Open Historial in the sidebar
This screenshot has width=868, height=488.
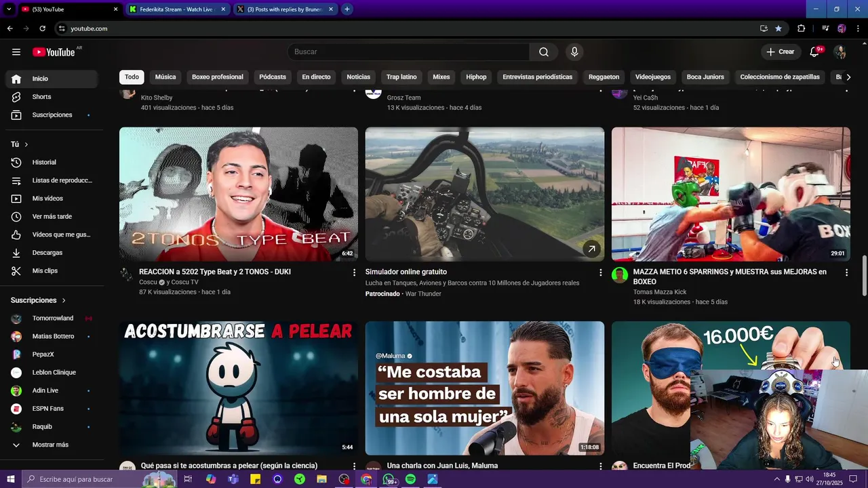click(x=52, y=163)
